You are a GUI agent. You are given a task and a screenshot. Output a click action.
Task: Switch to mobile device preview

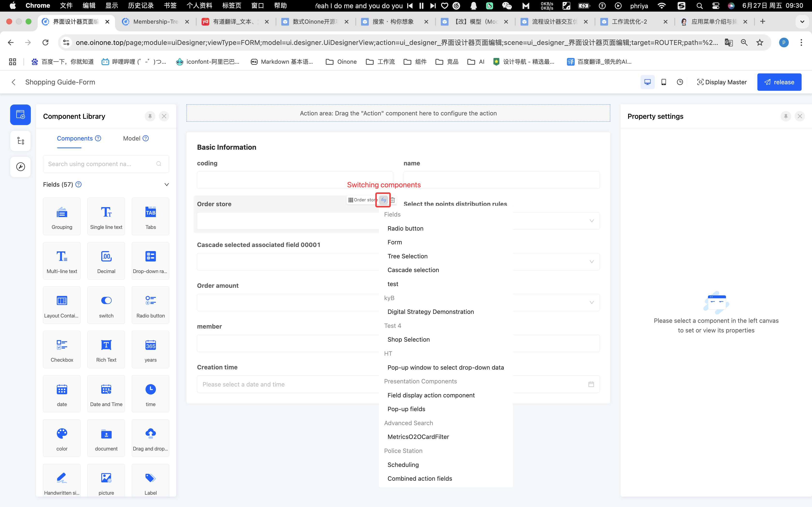click(663, 82)
